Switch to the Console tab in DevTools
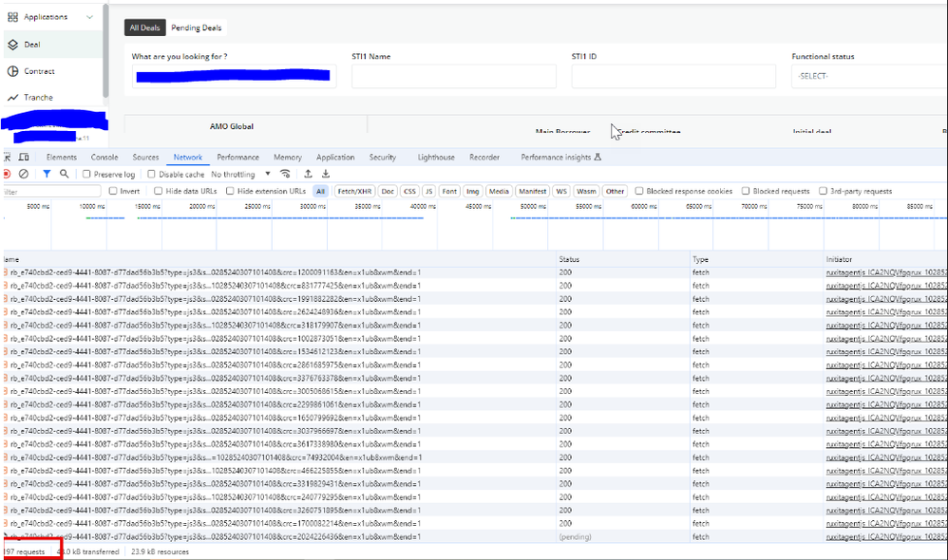The image size is (948, 560). 104,158
